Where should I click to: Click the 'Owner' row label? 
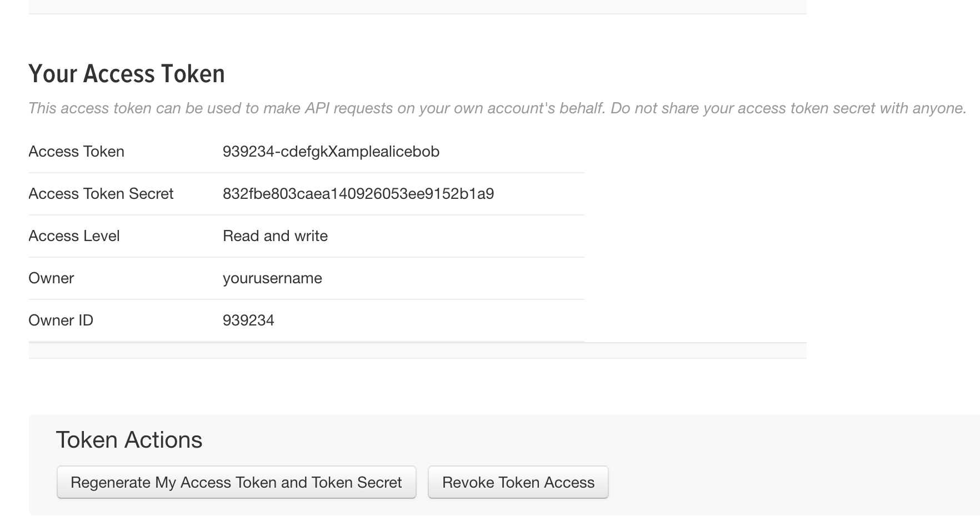pyautogui.click(x=51, y=278)
